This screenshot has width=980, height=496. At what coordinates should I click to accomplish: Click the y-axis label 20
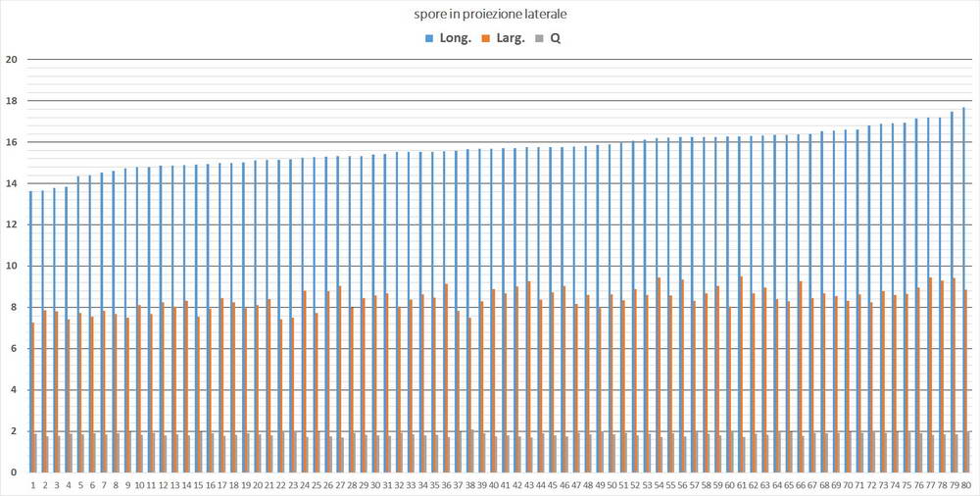click(10, 60)
